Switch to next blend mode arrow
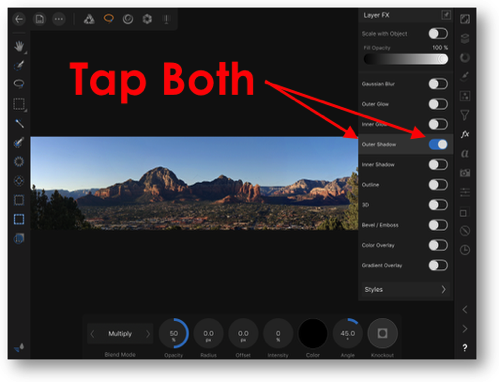 pos(148,334)
